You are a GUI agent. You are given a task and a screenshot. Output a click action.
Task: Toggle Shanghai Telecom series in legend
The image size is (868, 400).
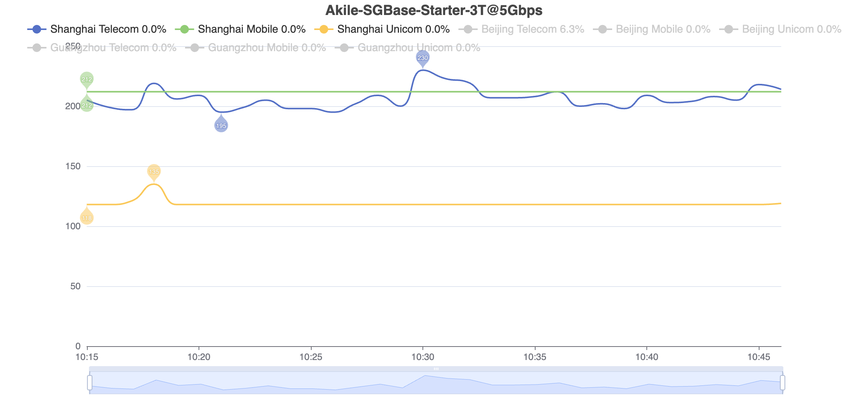tap(97, 29)
